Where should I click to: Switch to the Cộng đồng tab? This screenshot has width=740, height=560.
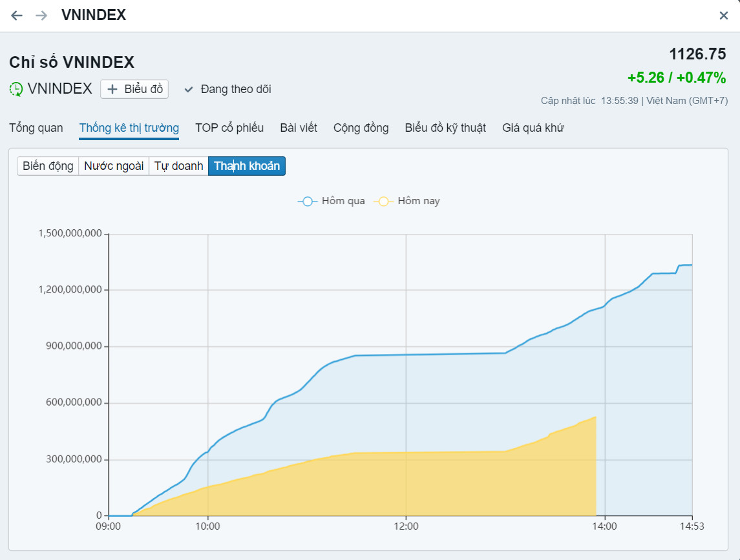(361, 128)
